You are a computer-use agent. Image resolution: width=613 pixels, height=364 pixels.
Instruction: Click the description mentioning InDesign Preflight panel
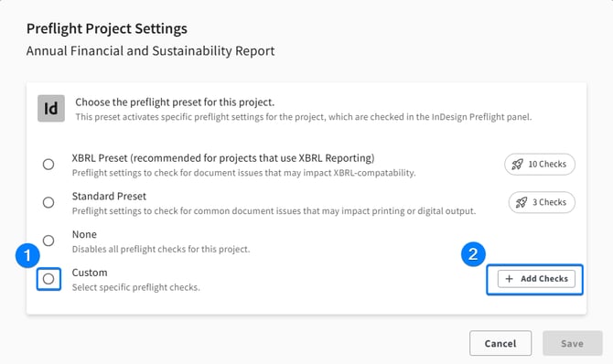pos(304,117)
